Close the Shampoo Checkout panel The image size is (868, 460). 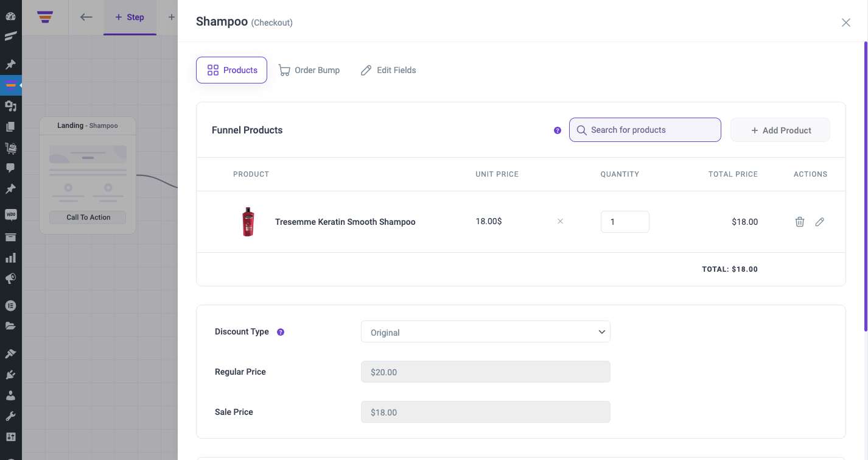[x=846, y=23]
